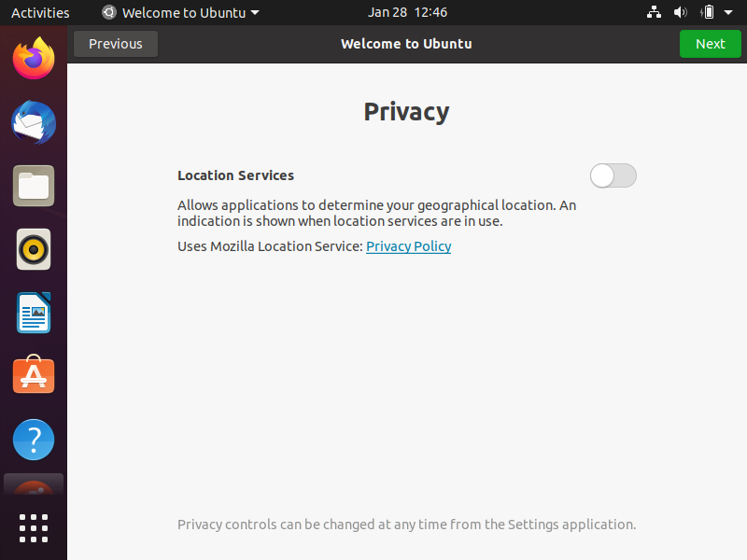
Task: Open the Files manager icon
Action: coord(34,186)
